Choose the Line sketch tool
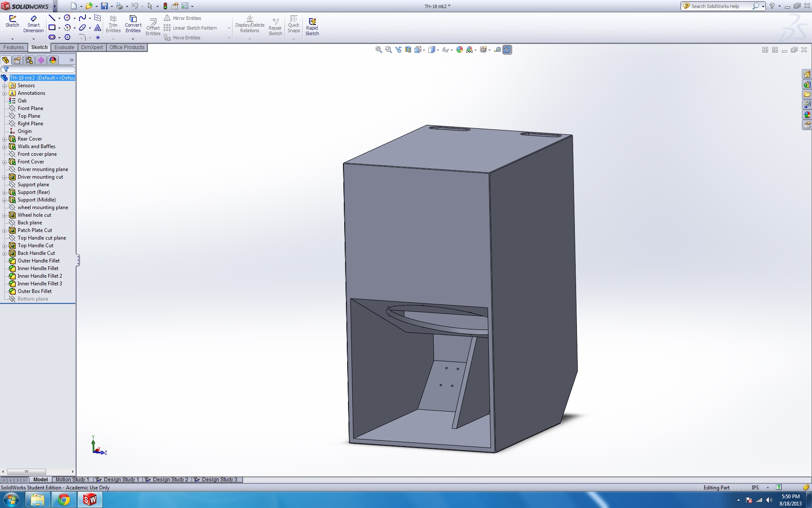The height and width of the screenshot is (508, 812). 52,18
